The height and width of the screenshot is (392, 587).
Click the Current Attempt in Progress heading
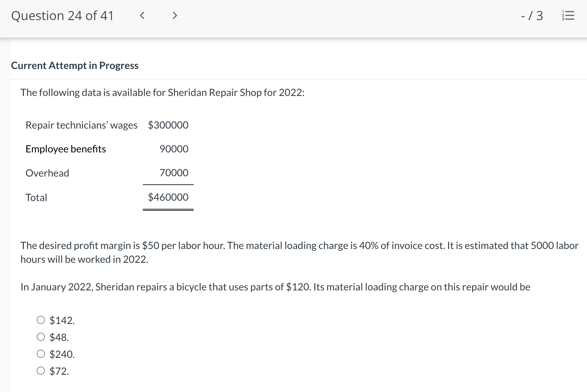point(74,66)
